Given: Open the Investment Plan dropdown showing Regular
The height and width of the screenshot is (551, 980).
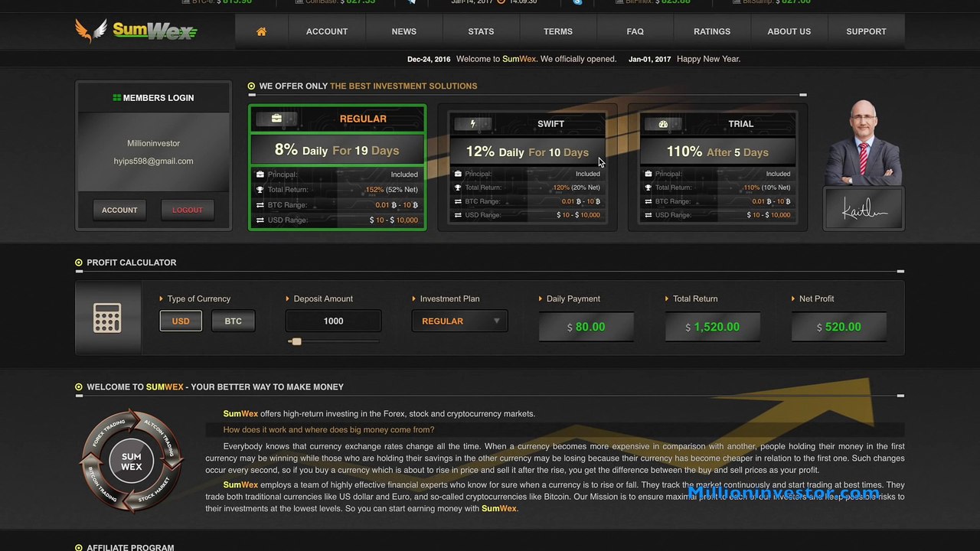Looking at the screenshot, I should coord(459,321).
